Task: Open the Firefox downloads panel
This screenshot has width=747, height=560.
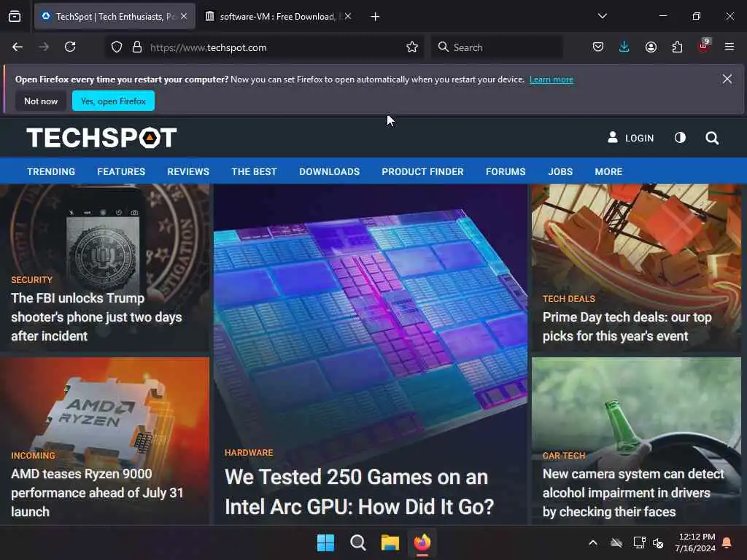Action: 624,47
